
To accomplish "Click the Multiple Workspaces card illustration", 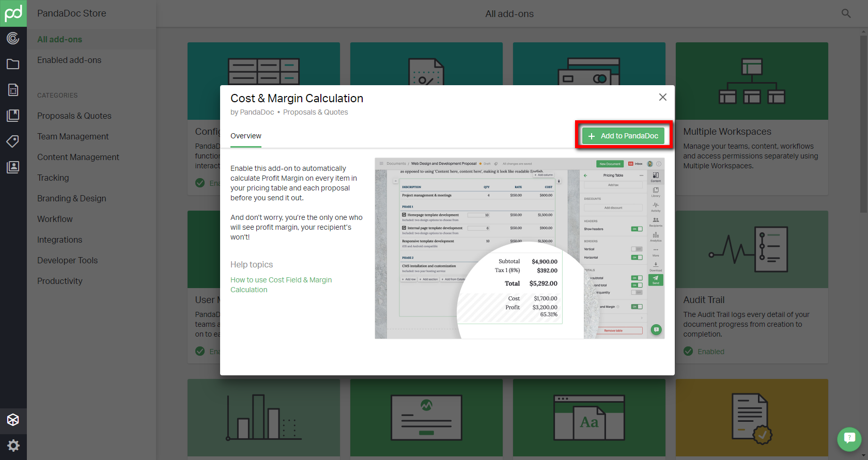I will tap(752, 81).
